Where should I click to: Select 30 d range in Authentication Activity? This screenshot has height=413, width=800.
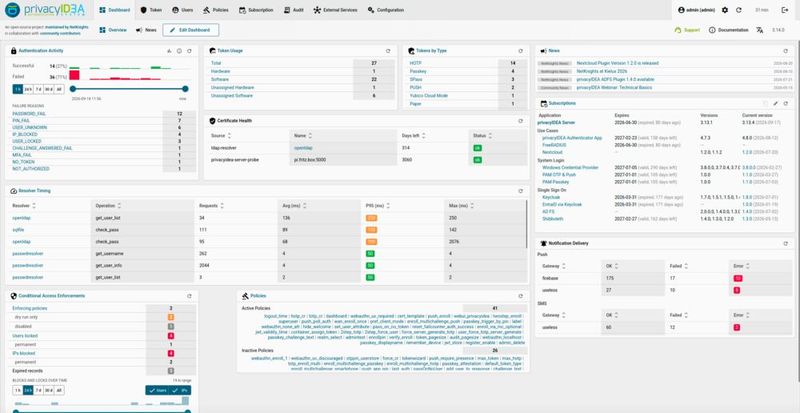pos(49,89)
